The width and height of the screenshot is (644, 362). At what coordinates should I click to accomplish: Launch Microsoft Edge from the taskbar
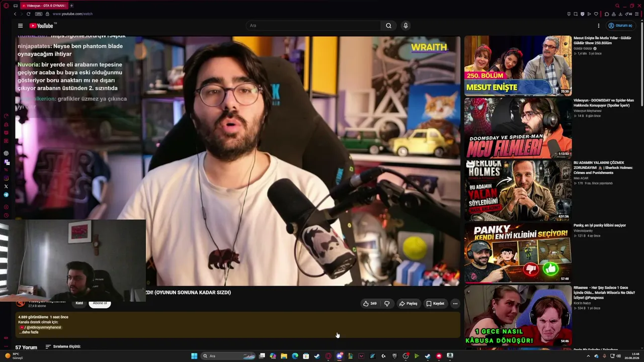click(x=295, y=356)
